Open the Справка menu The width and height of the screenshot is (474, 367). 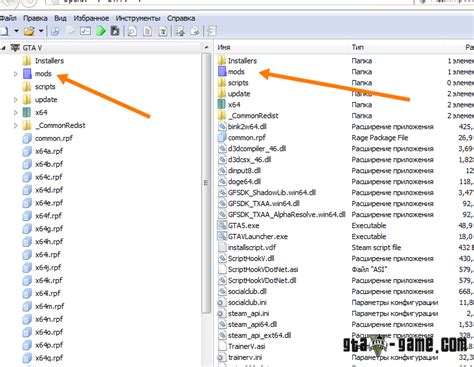click(181, 18)
